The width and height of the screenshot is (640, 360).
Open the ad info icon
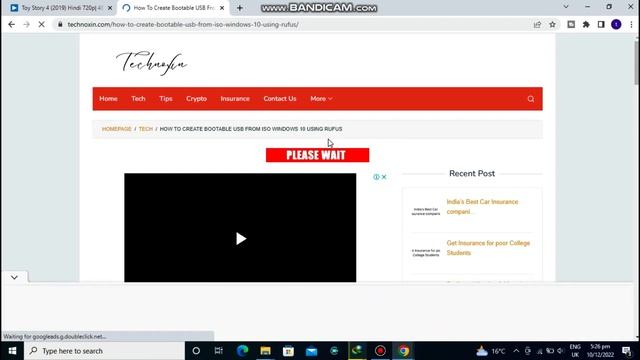point(376,177)
